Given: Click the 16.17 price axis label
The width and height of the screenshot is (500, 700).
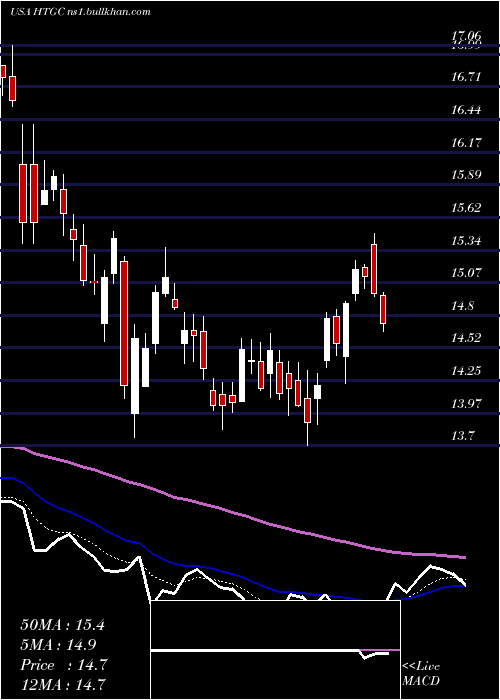Looking at the screenshot, I should click(466, 143).
